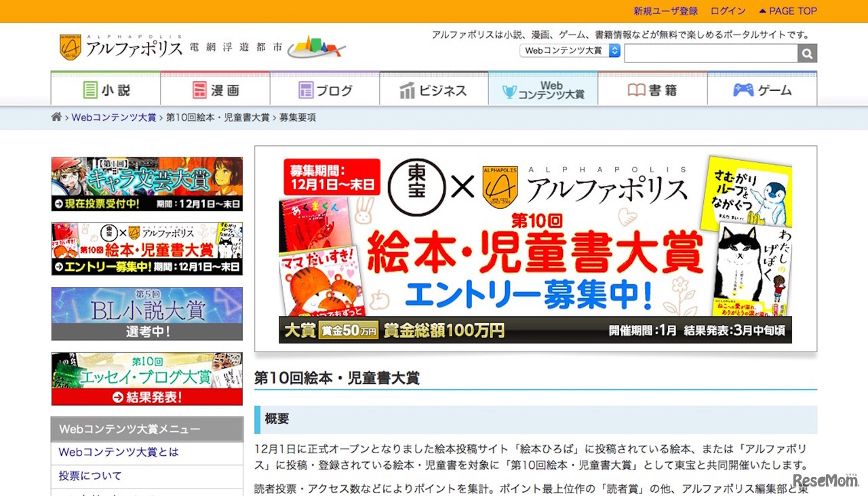
Task: Open the 小説 navigation tab
Action: pyautogui.click(x=106, y=90)
